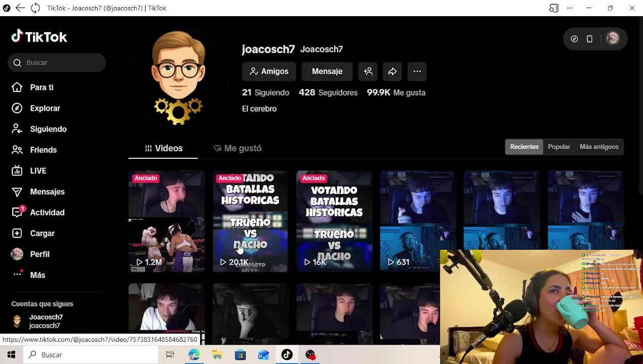Open Outlook from the taskbar
The image size is (643, 364).
click(263, 355)
